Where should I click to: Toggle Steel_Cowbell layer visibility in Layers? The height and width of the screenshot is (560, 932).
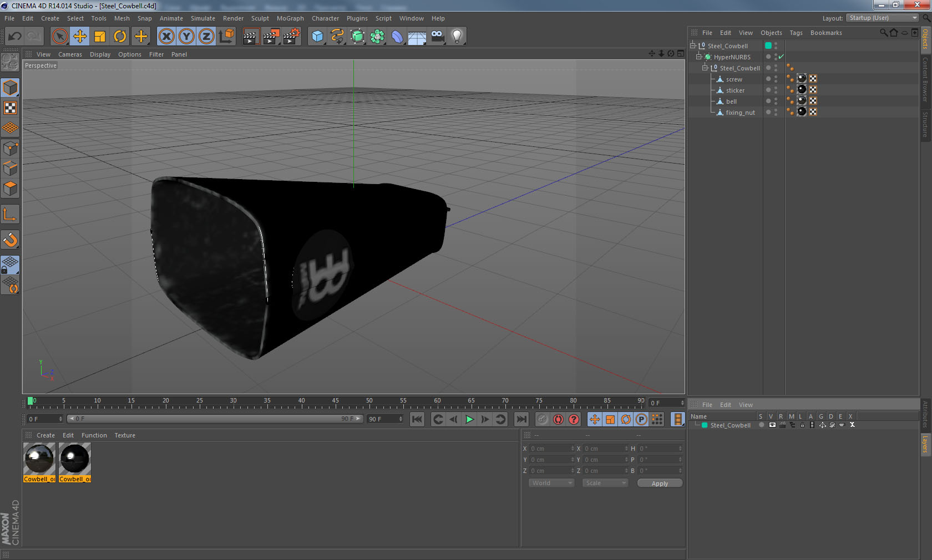pos(772,425)
